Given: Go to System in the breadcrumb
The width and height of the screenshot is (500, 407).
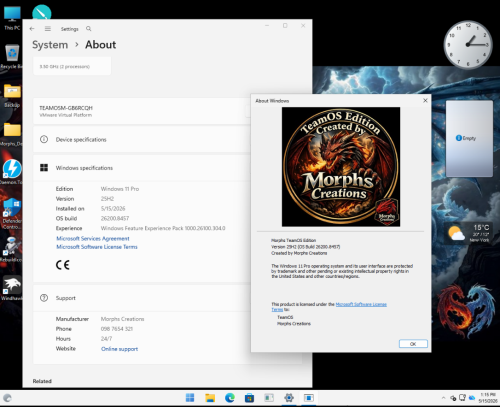Looking at the screenshot, I should (x=50, y=45).
